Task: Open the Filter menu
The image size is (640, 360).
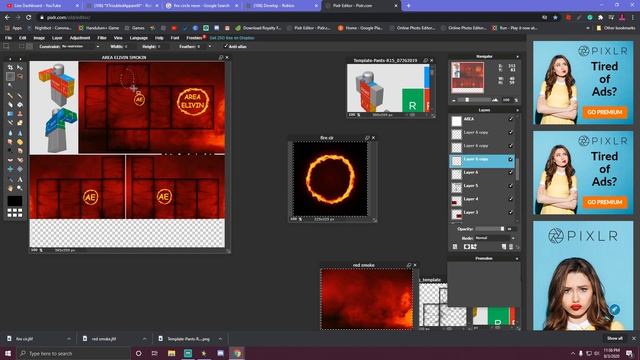Action: click(102, 38)
